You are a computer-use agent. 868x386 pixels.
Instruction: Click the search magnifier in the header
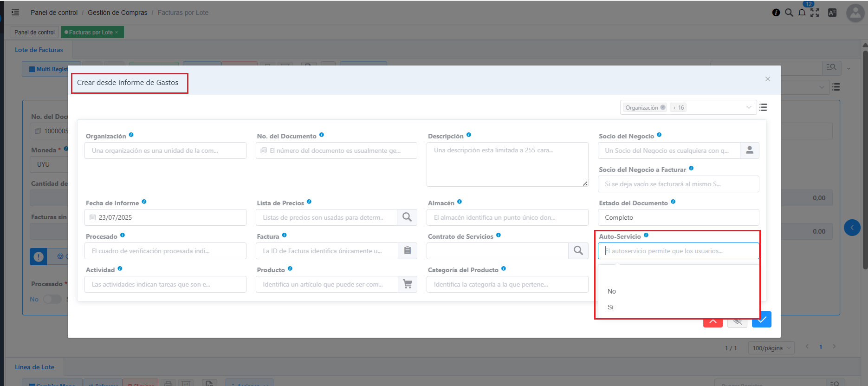(789, 13)
